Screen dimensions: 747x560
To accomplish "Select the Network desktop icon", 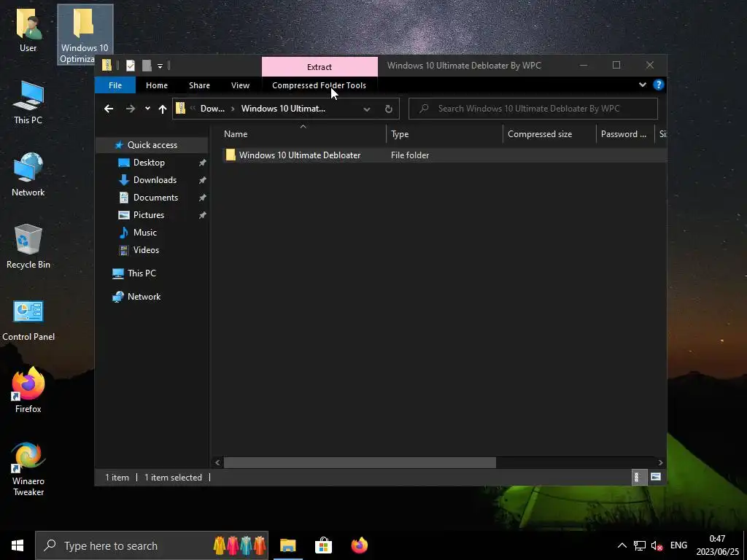I will [28, 174].
